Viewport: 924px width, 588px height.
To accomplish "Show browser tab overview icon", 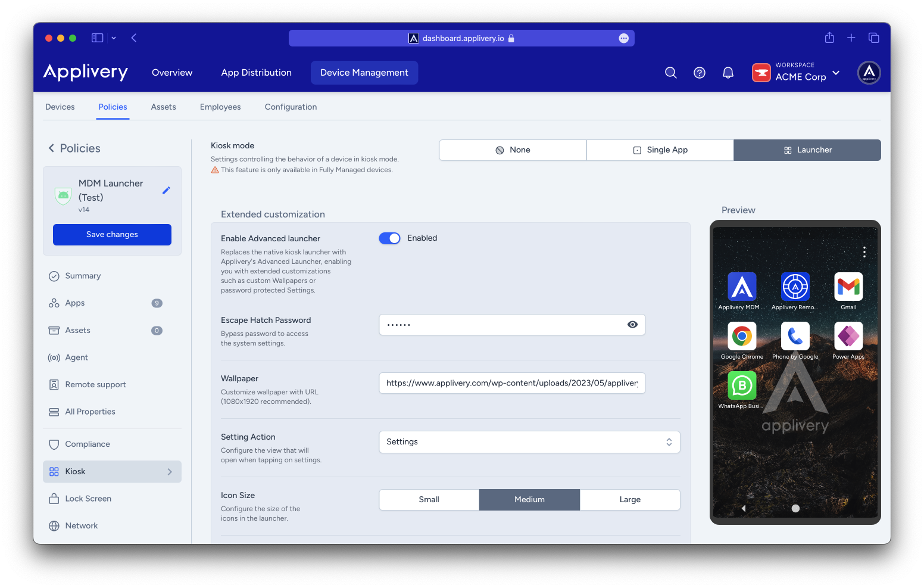I will click(874, 38).
